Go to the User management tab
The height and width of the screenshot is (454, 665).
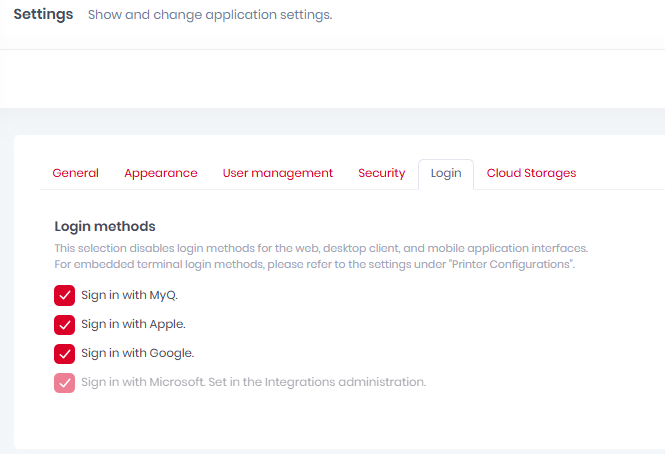pyautogui.click(x=277, y=173)
